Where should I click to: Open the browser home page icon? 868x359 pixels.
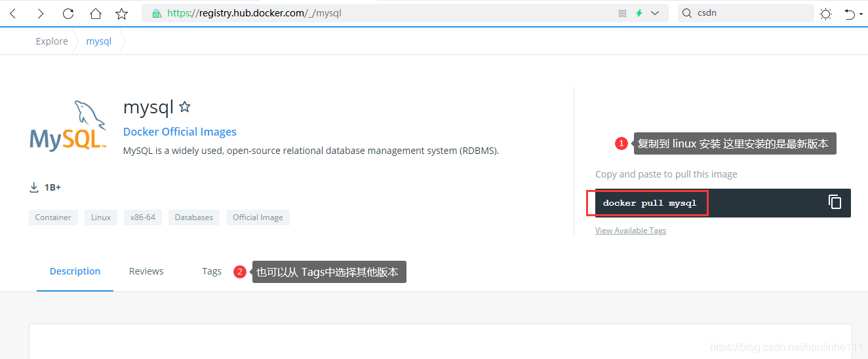click(x=96, y=13)
